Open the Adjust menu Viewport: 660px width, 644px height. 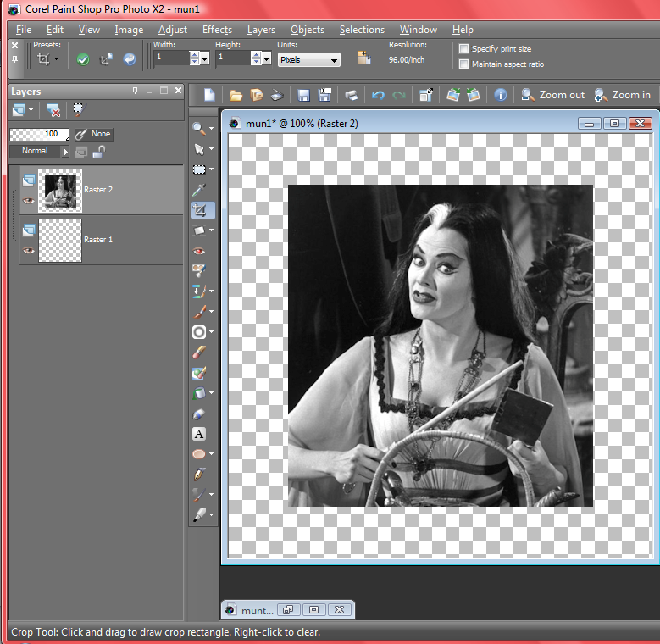(x=173, y=30)
